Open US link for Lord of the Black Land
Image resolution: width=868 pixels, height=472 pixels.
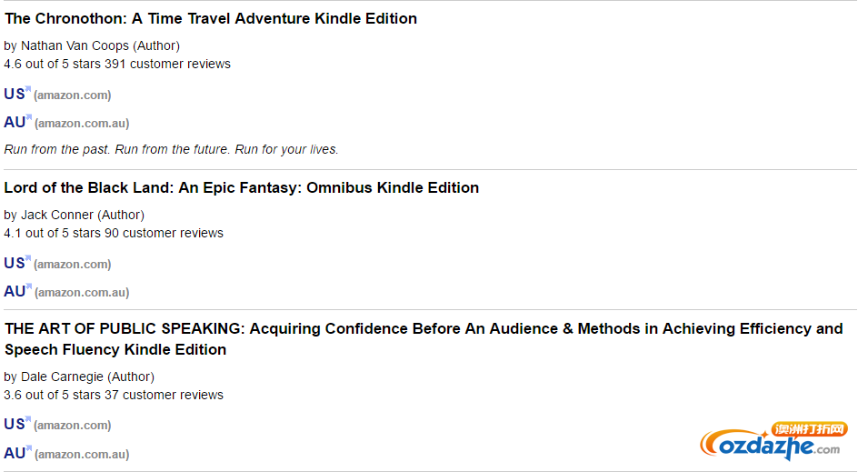[x=15, y=263]
